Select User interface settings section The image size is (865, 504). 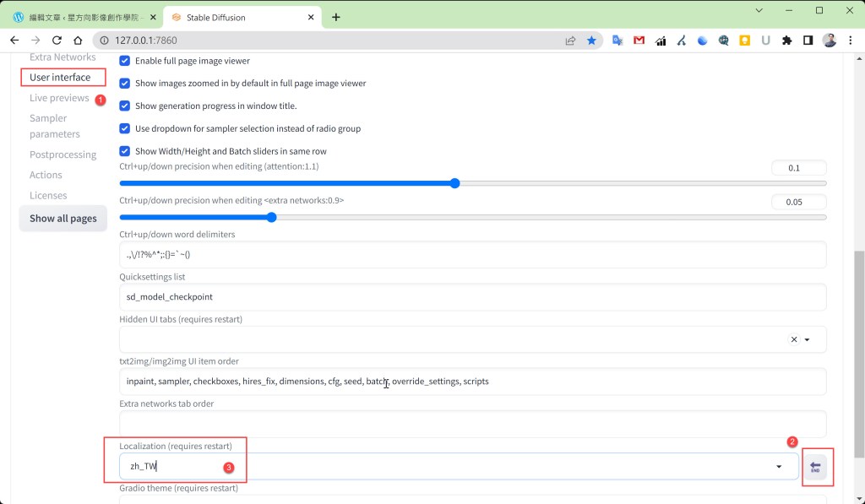click(x=60, y=78)
